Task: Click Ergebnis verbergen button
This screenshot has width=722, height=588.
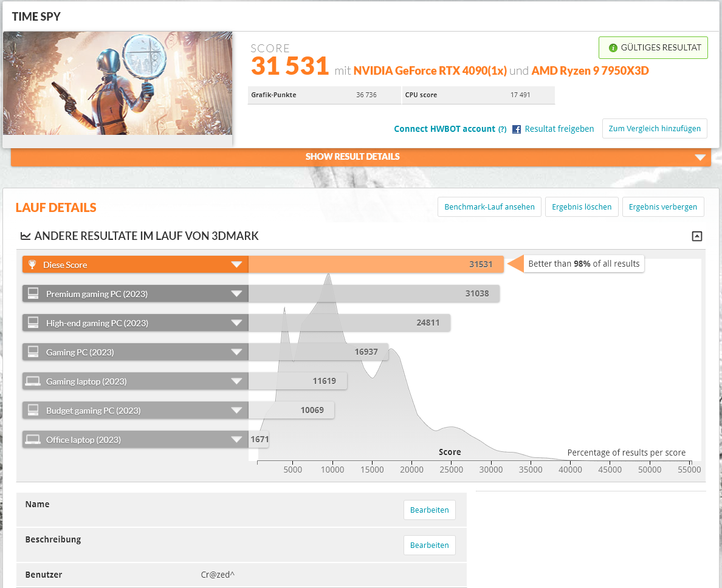Action: coord(662,207)
